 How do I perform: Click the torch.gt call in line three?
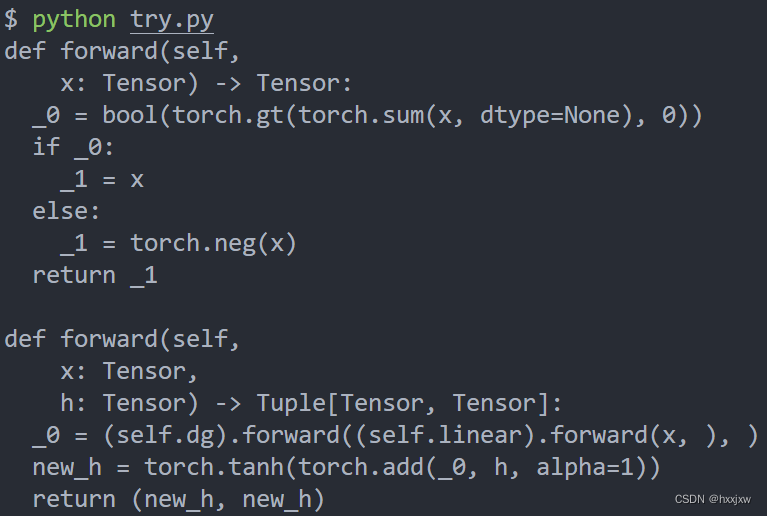coord(228,115)
